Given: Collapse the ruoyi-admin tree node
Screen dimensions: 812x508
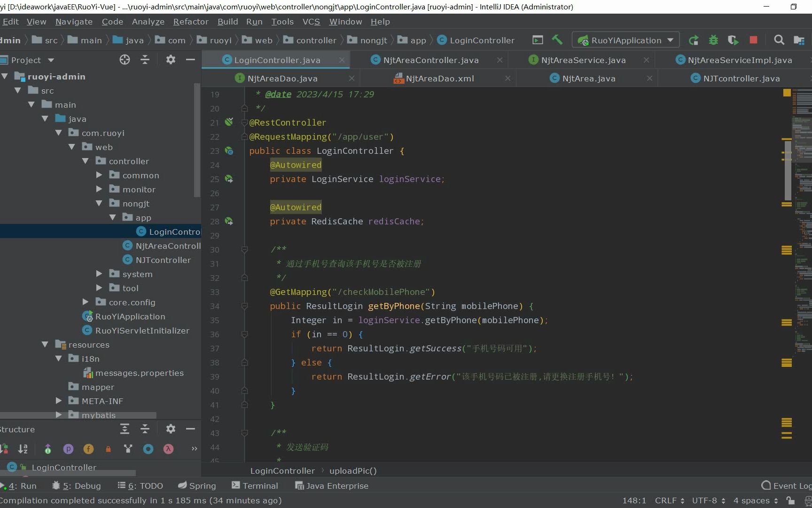Looking at the screenshot, I should pos(5,76).
